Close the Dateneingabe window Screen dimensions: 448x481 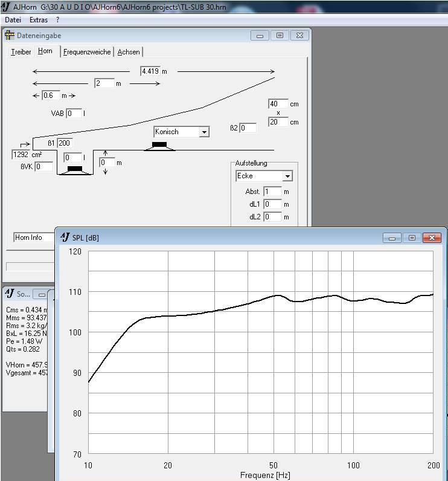pyautogui.click(x=299, y=36)
